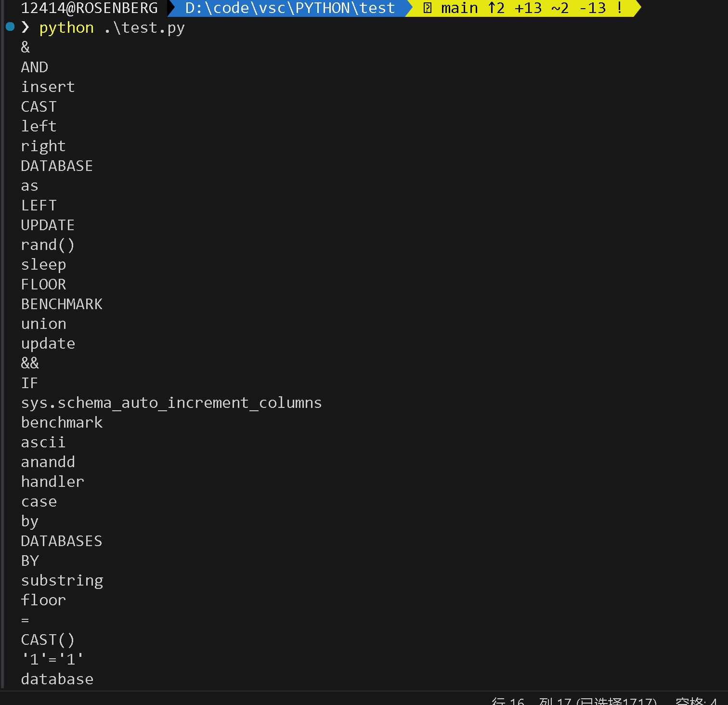The image size is (728, 705).
Task: Click the output line '&'
Action: pyautogui.click(x=26, y=47)
